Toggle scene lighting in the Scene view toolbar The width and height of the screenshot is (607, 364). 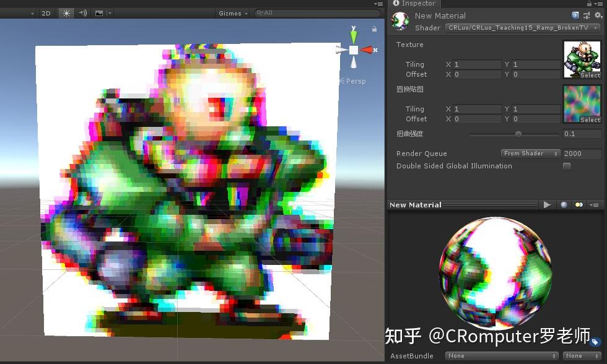(x=66, y=13)
